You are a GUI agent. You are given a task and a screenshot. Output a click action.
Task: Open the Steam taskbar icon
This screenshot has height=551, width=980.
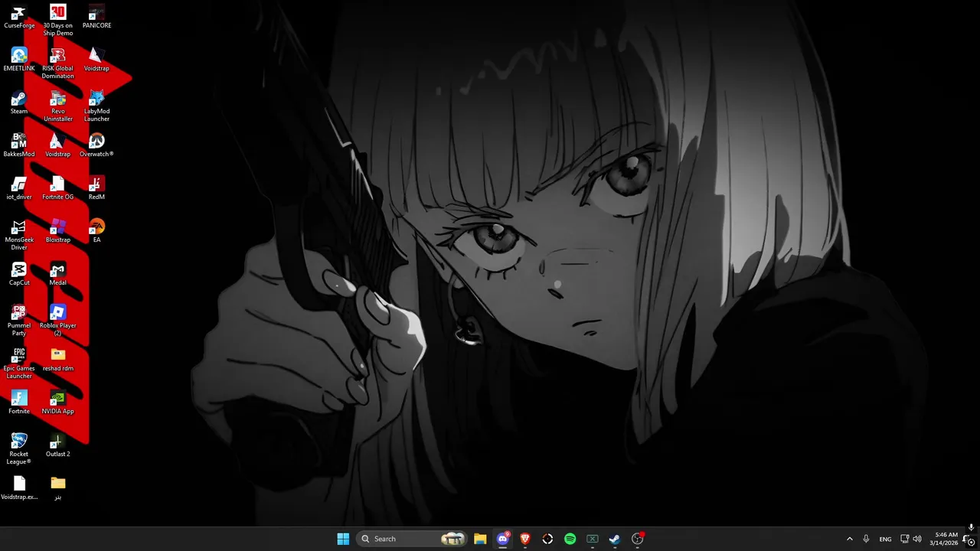614,539
